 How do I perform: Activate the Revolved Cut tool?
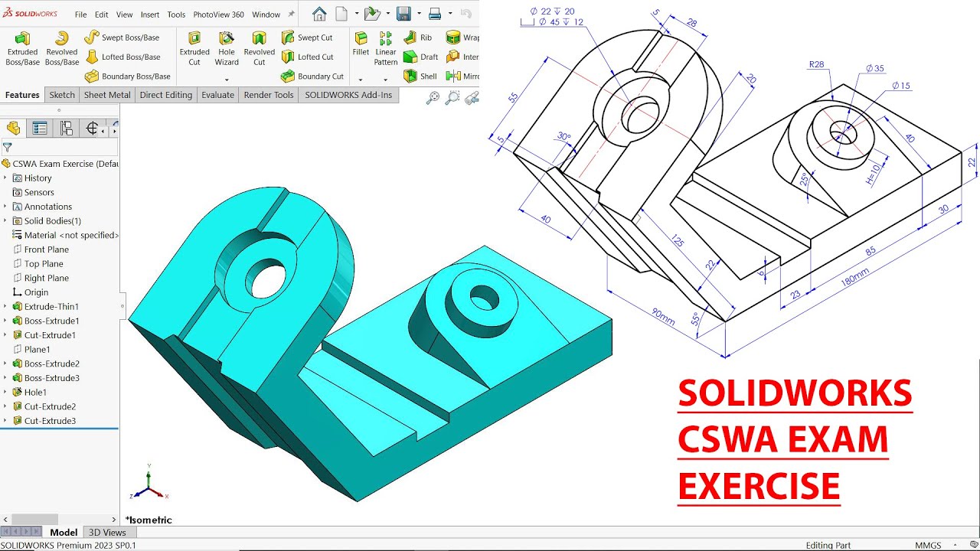coord(260,48)
